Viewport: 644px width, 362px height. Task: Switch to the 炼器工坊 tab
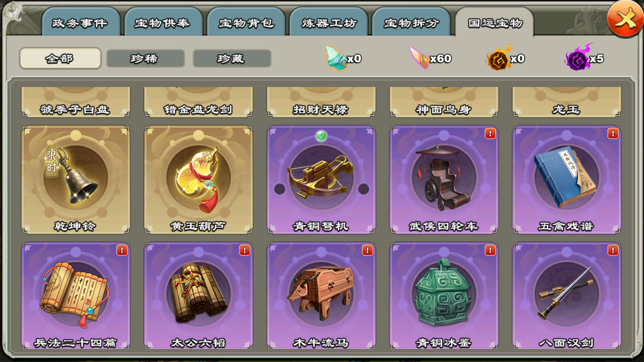(x=329, y=23)
